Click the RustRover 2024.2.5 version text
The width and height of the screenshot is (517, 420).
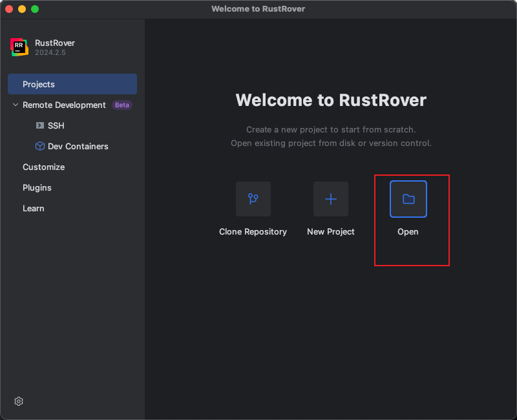point(50,52)
